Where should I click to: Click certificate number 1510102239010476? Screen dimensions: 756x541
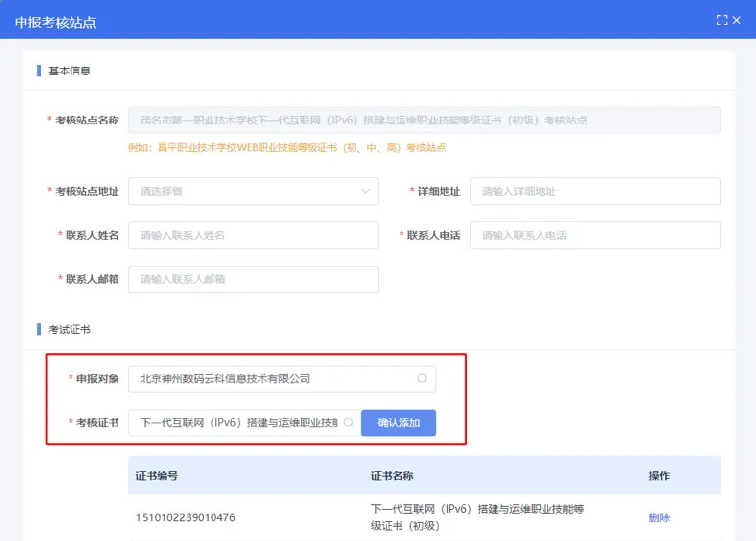coord(186,517)
